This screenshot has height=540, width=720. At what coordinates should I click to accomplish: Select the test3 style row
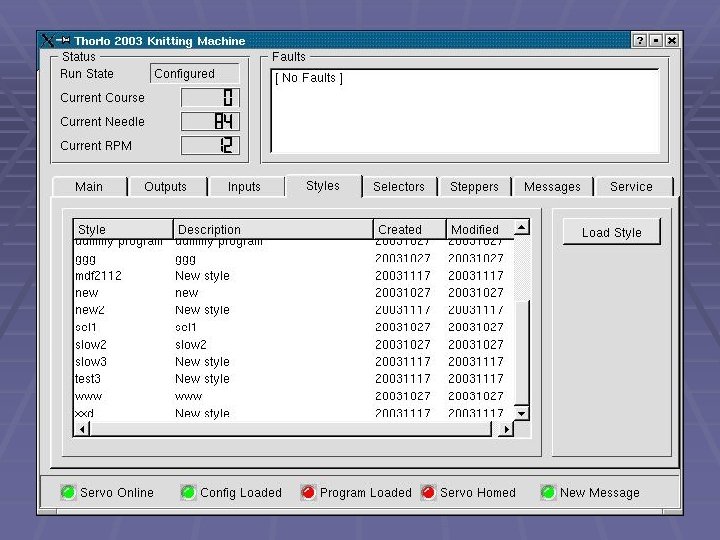[293, 379]
